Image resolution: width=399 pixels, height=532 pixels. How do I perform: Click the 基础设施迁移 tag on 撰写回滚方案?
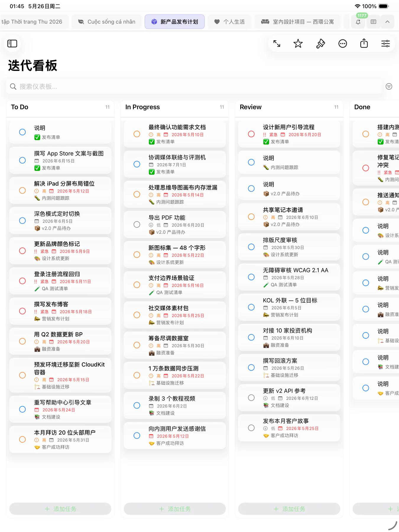tap(284, 375)
